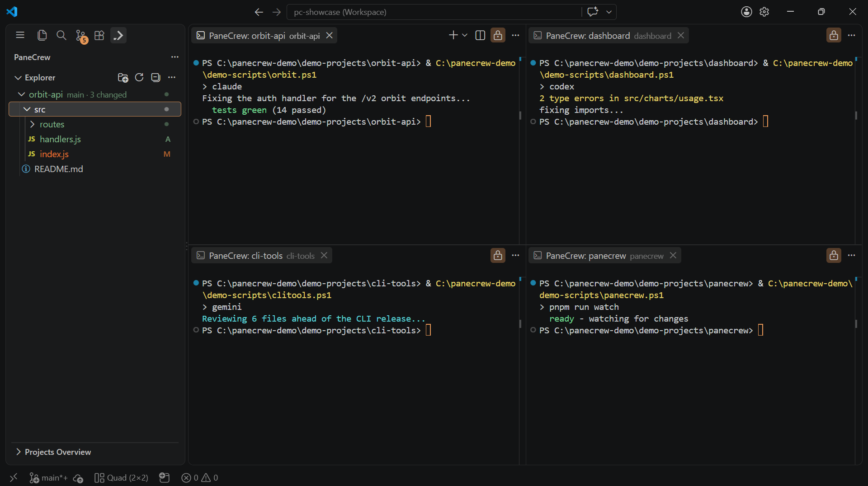Viewport: 868px width, 486px height.
Task: Open Accounts profile icon
Action: (746, 12)
